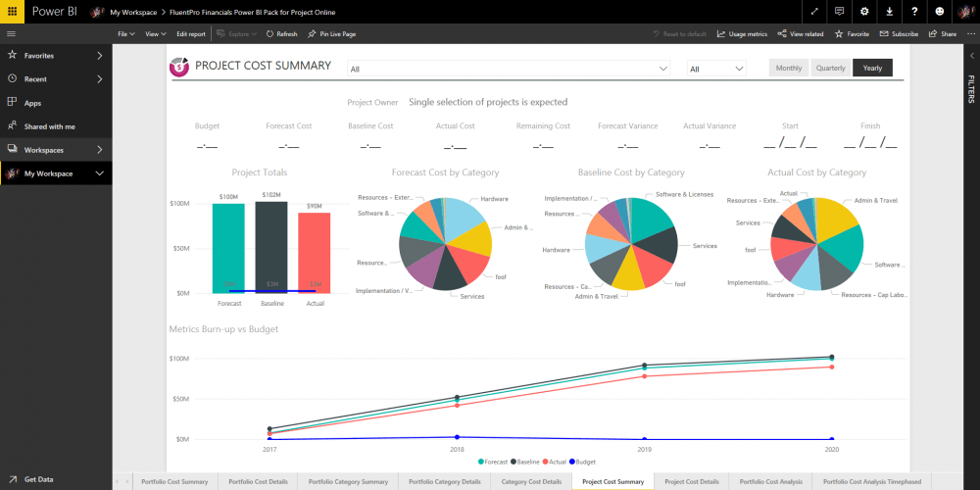Open the app launcher waffle icon
Image resolution: width=980 pixels, height=490 pixels.
click(12, 12)
